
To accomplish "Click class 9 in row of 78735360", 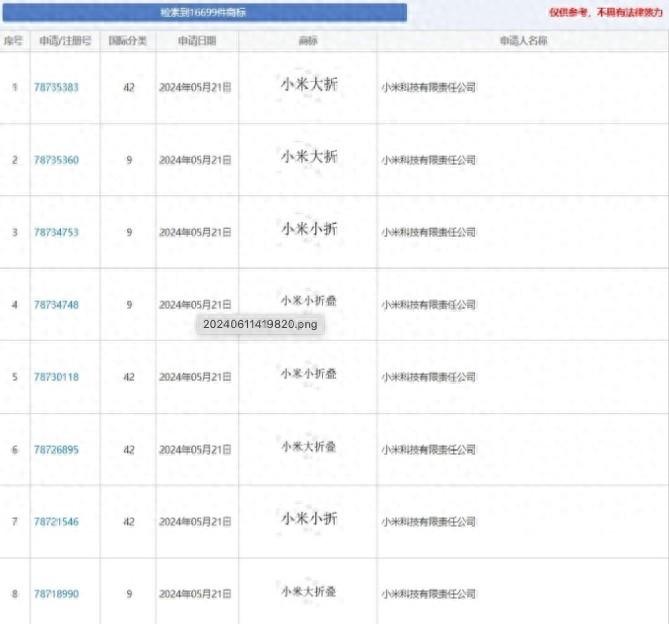I will [x=129, y=160].
